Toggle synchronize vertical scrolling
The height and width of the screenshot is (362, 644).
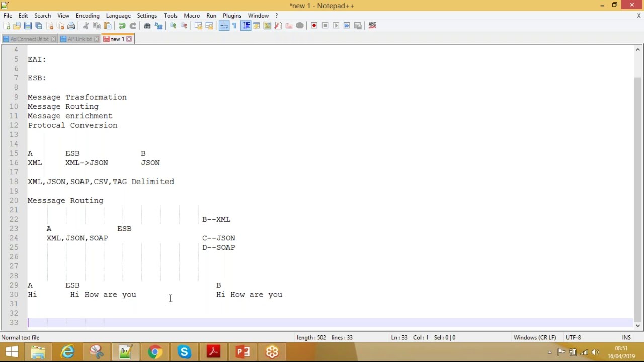click(198, 25)
